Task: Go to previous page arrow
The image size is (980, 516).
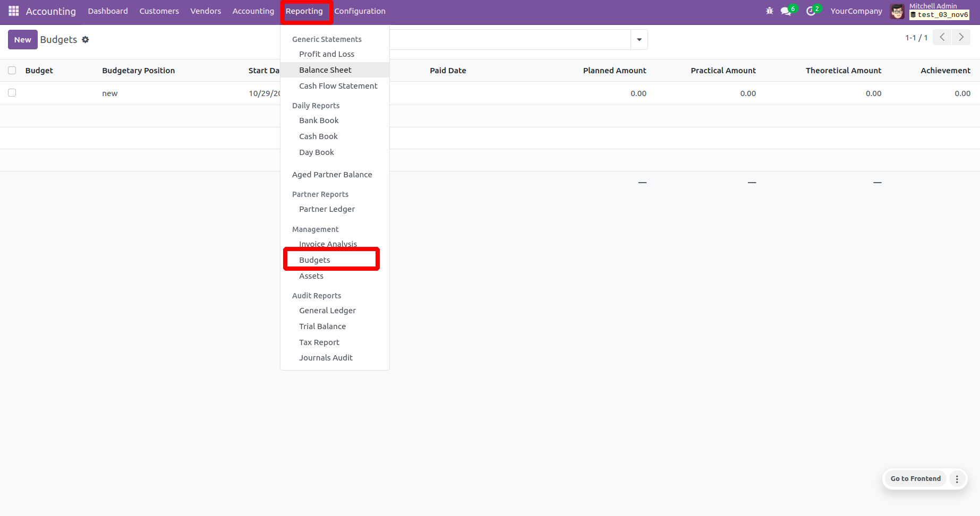Action: (x=942, y=37)
